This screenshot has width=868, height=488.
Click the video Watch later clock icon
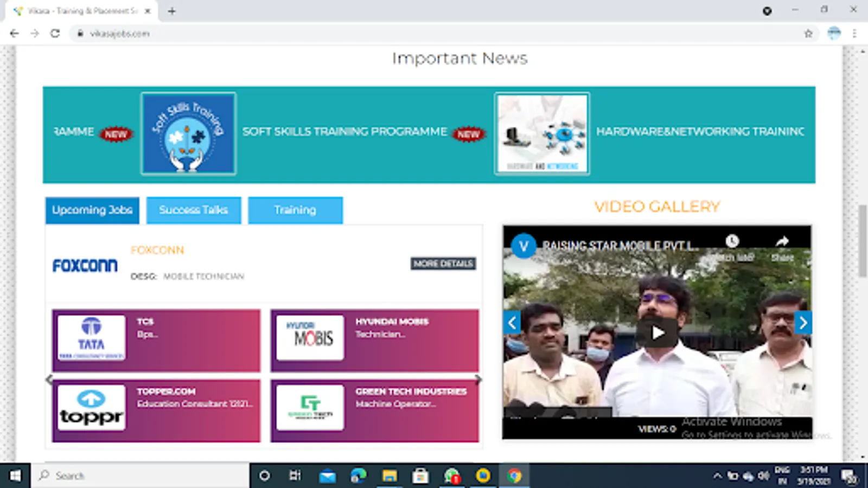point(732,242)
